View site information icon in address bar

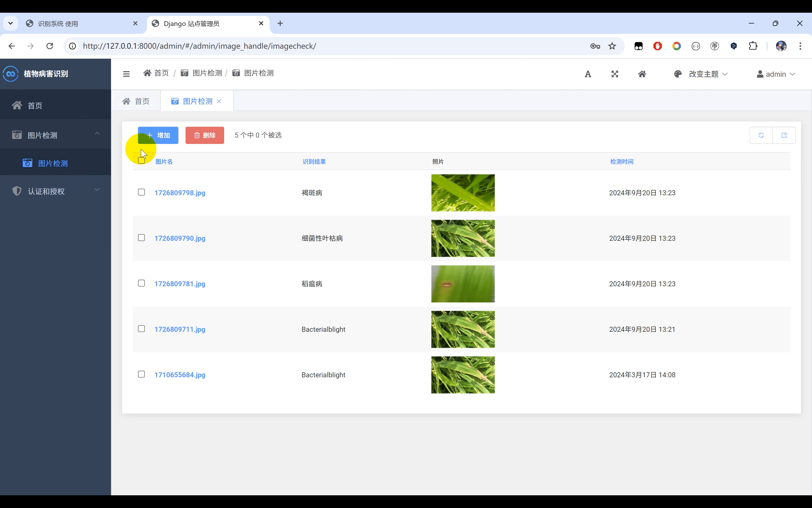pyautogui.click(x=72, y=46)
